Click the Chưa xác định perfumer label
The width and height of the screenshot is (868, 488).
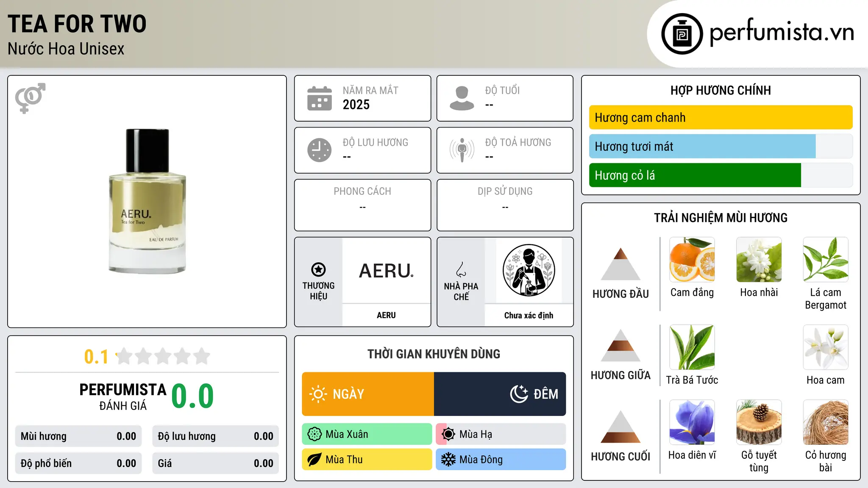529,315
